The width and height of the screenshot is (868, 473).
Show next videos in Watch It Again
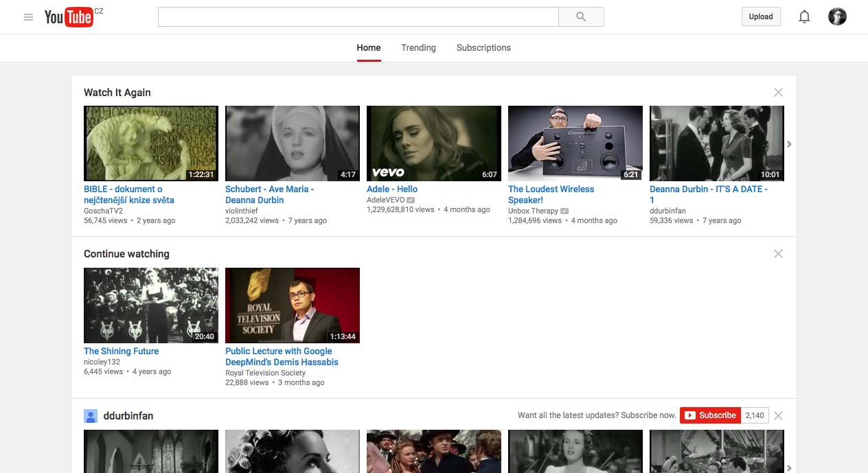click(x=789, y=144)
